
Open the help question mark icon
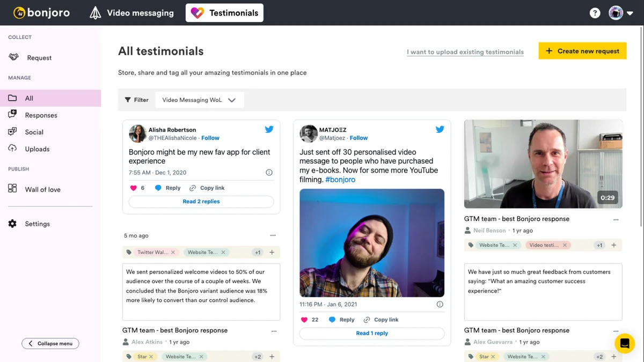tap(595, 13)
